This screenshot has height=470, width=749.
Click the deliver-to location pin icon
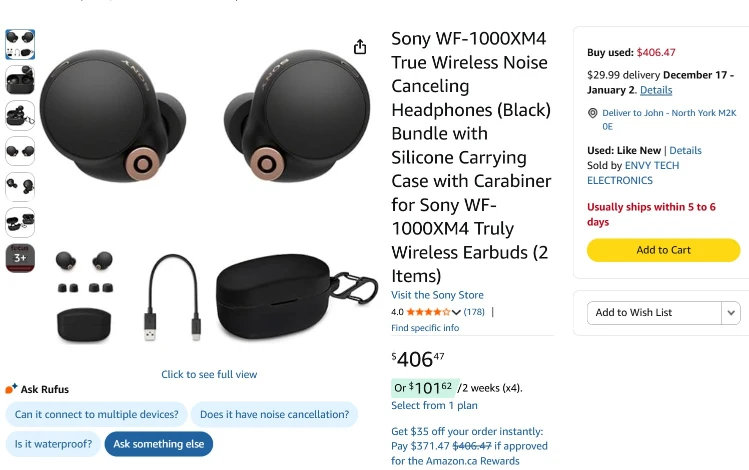point(593,114)
